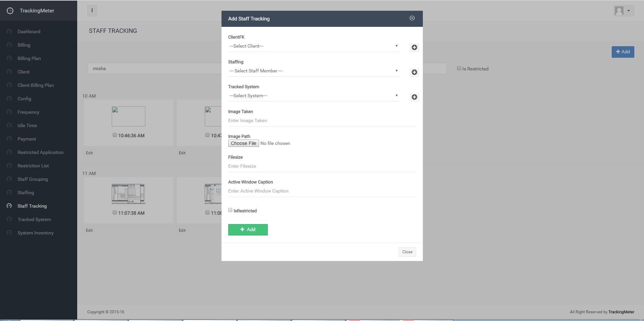644x321 pixels.
Task: Click the Dashboard sidebar icon
Action: point(9,32)
